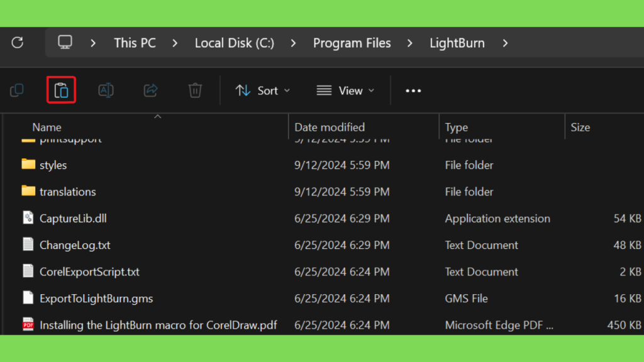Select the translations folder icon
The height and width of the screenshot is (362, 644).
28,191
